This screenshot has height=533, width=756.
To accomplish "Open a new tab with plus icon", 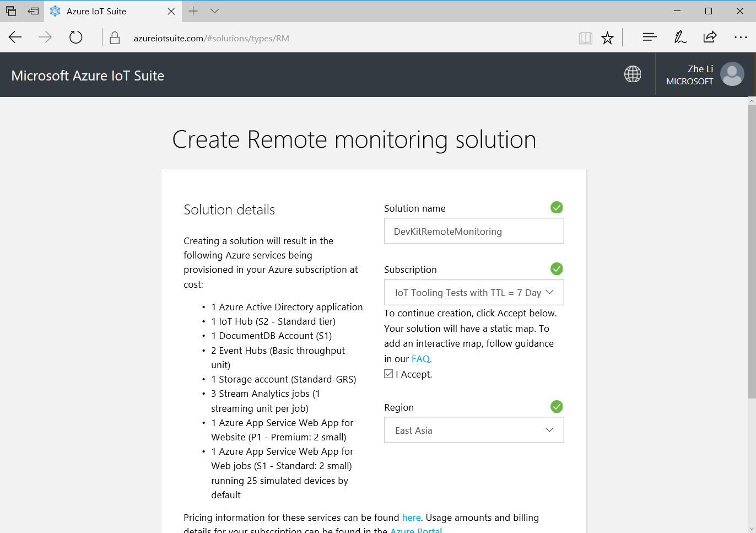I will [193, 11].
